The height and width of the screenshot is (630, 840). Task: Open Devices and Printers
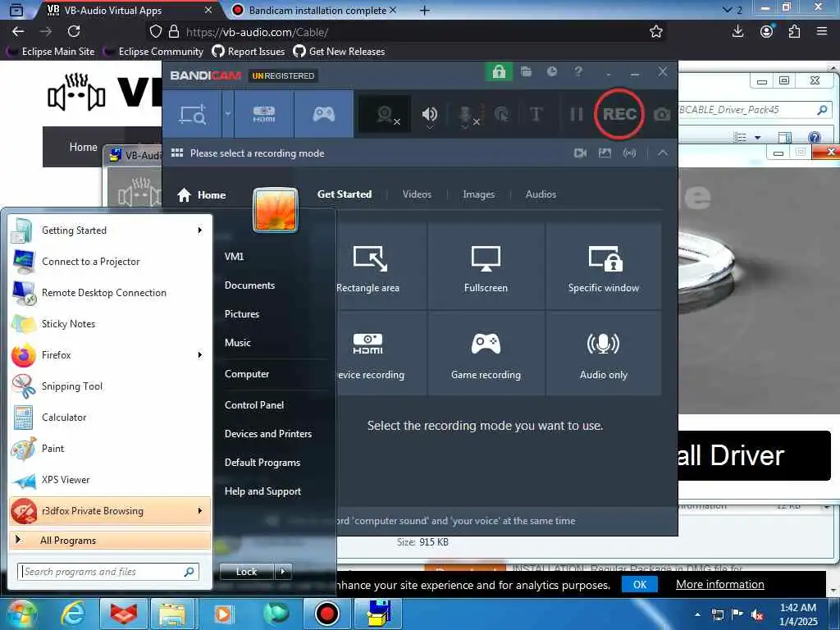[268, 433]
